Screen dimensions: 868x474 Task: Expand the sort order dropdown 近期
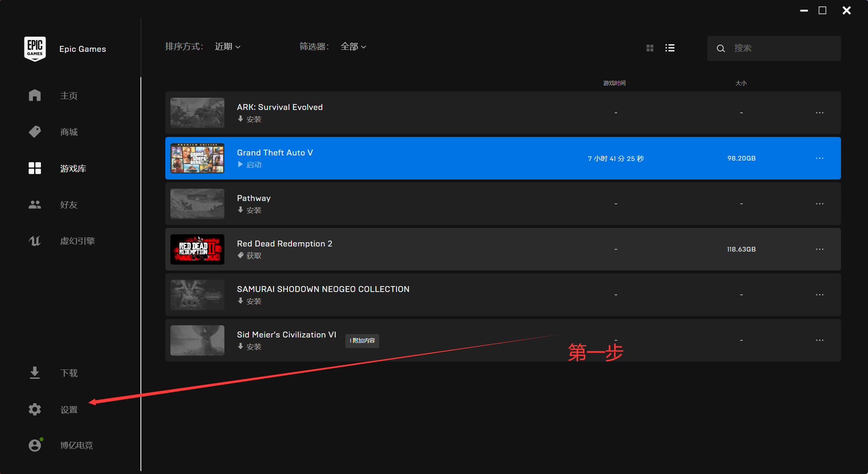click(229, 47)
